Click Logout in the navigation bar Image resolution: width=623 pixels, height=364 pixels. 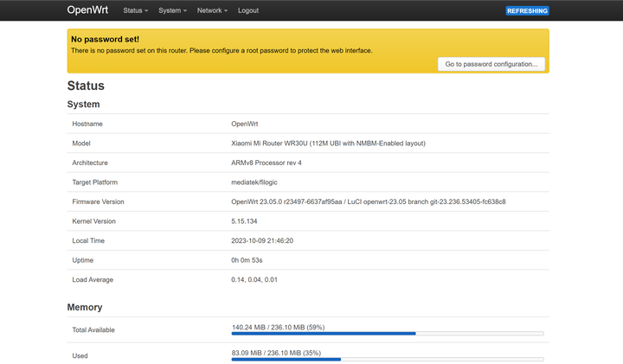(x=248, y=10)
